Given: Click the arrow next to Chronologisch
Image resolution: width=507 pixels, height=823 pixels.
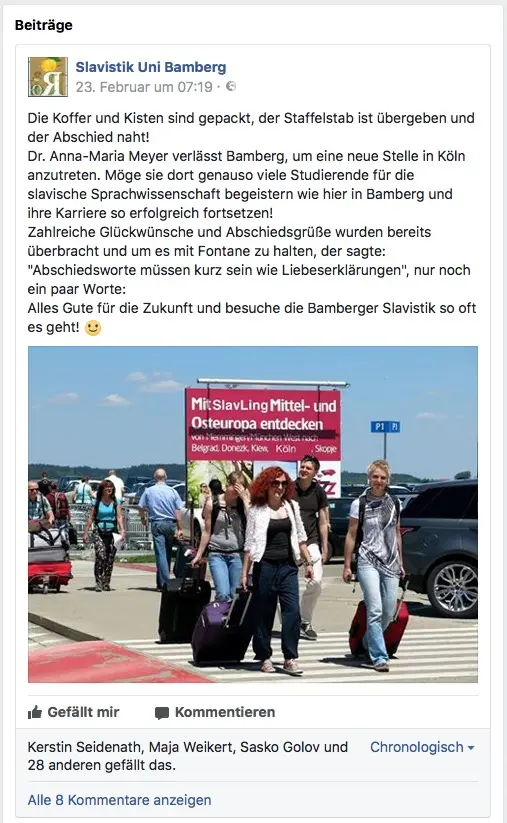Looking at the screenshot, I should pyautogui.click(x=470, y=747).
